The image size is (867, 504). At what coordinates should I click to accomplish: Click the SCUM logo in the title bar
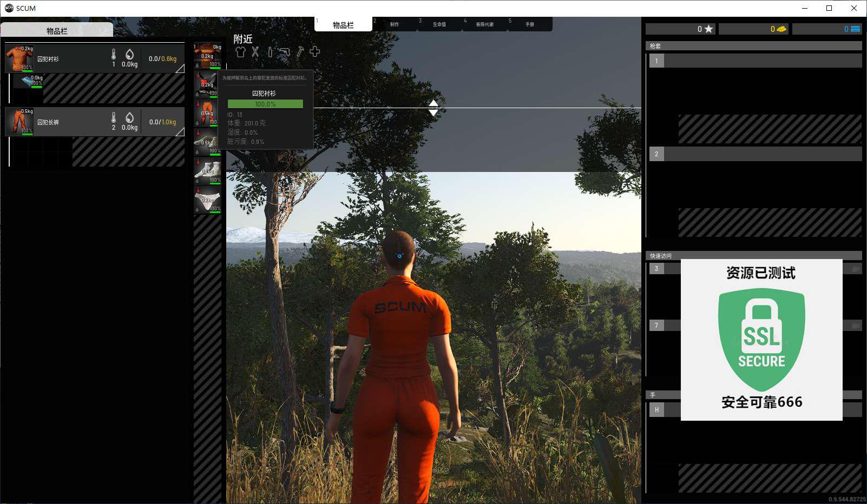point(9,8)
